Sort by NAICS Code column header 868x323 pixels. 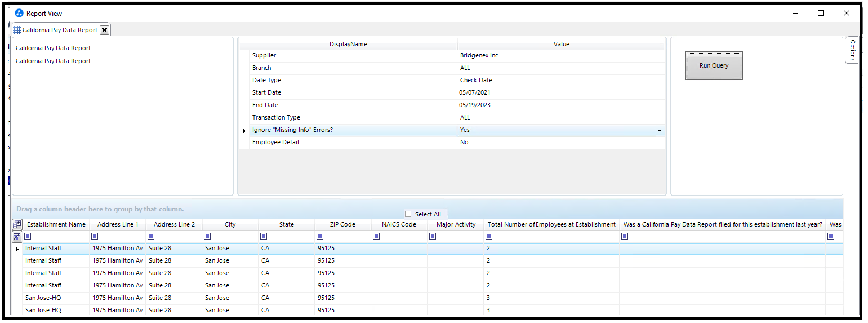click(399, 224)
